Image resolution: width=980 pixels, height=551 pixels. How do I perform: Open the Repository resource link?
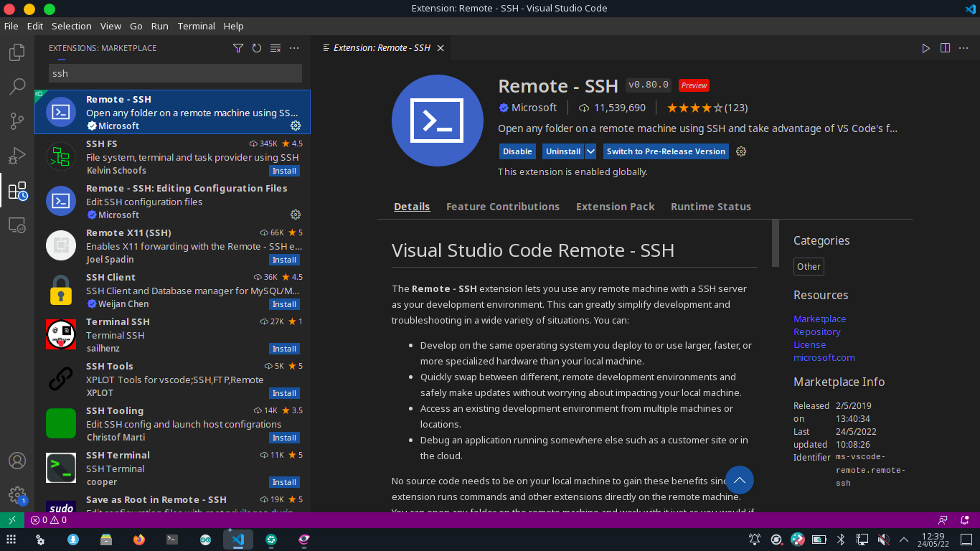[817, 331]
